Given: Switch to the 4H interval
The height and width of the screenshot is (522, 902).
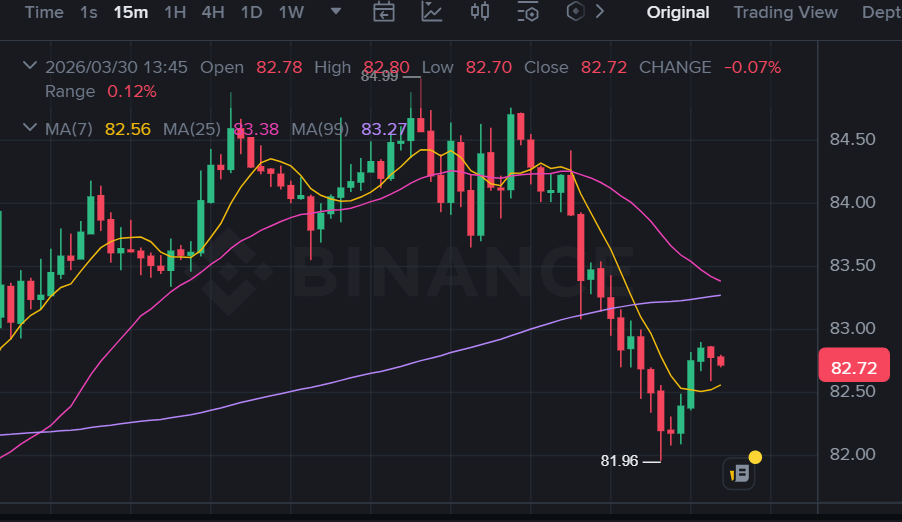Looking at the screenshot, I should click(213, 12).
